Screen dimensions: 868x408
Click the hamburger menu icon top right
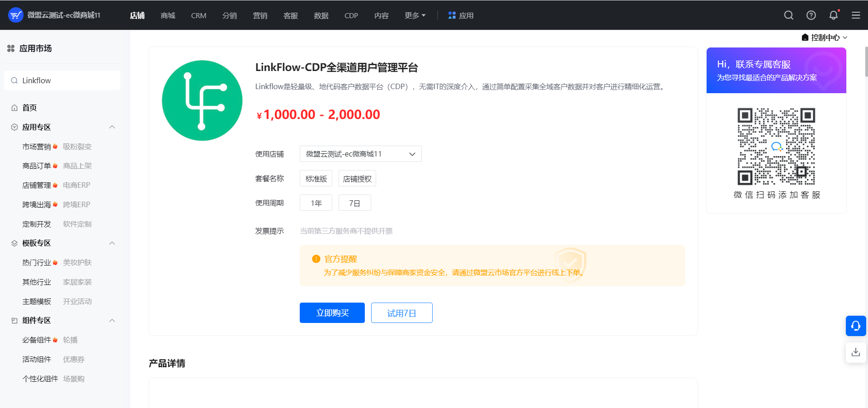tap(855, 15)
